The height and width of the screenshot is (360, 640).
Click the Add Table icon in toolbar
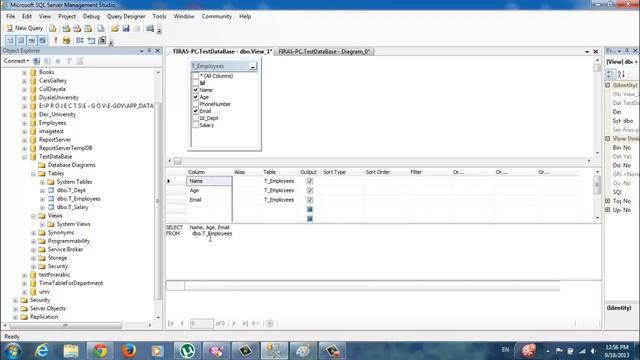click(91, 40)
